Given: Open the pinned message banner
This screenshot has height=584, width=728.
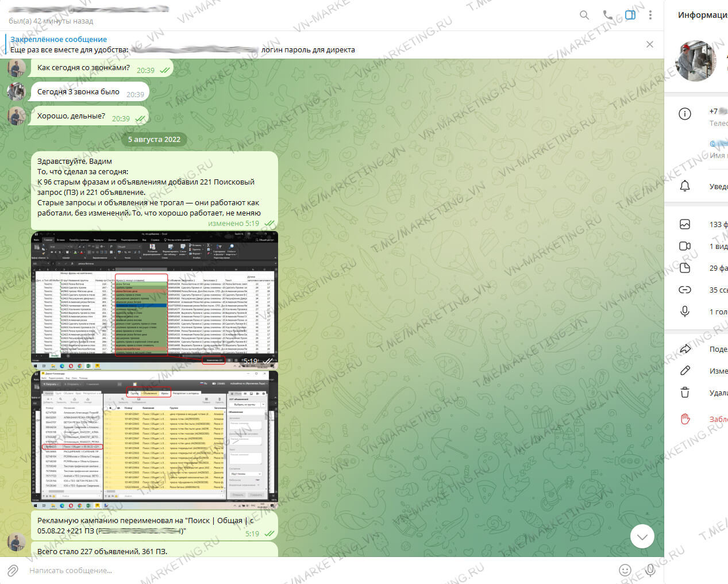Looking at the screenshot, I should 230,45.
